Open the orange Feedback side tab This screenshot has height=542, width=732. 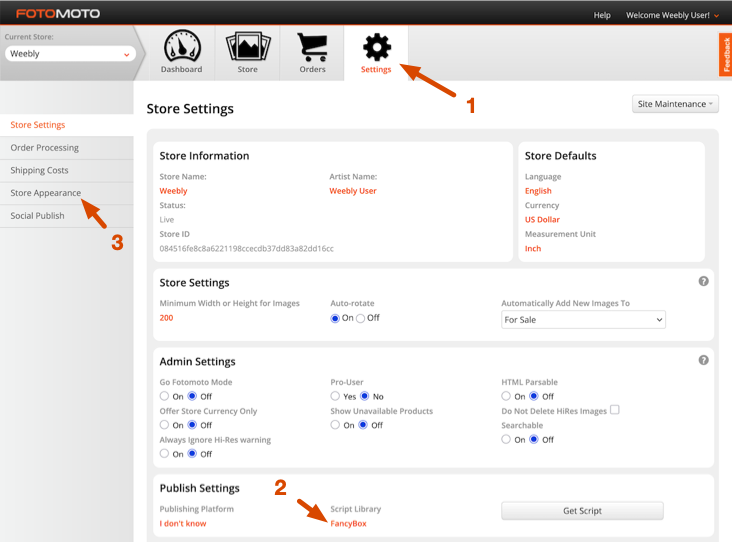725,54
